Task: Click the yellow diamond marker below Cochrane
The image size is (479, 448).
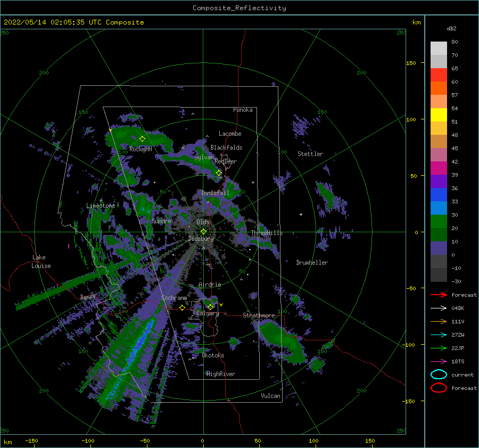Action: point(182,307)
